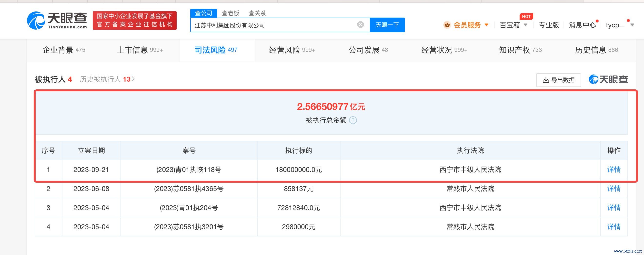Click the 百宝箱 menu label
The height and width of the screenshot is (255, 644).
(510, 25)
